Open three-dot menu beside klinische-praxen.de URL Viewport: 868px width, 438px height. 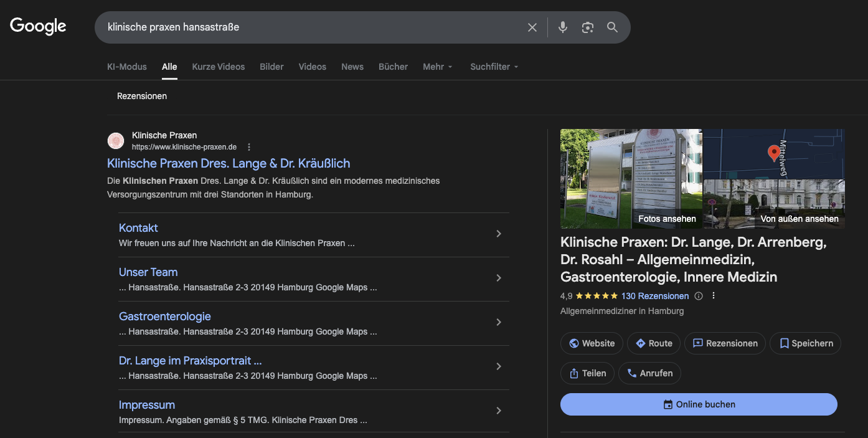click(x=249, y=147)
